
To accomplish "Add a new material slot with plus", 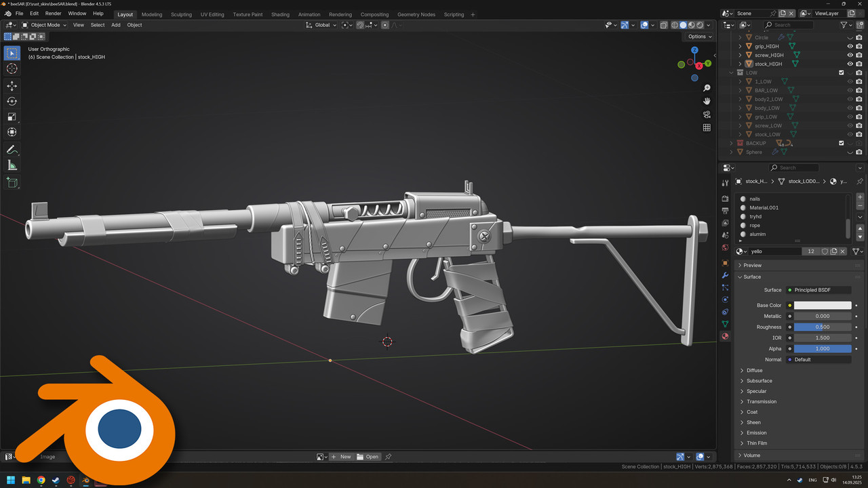I will pos(861,197).
